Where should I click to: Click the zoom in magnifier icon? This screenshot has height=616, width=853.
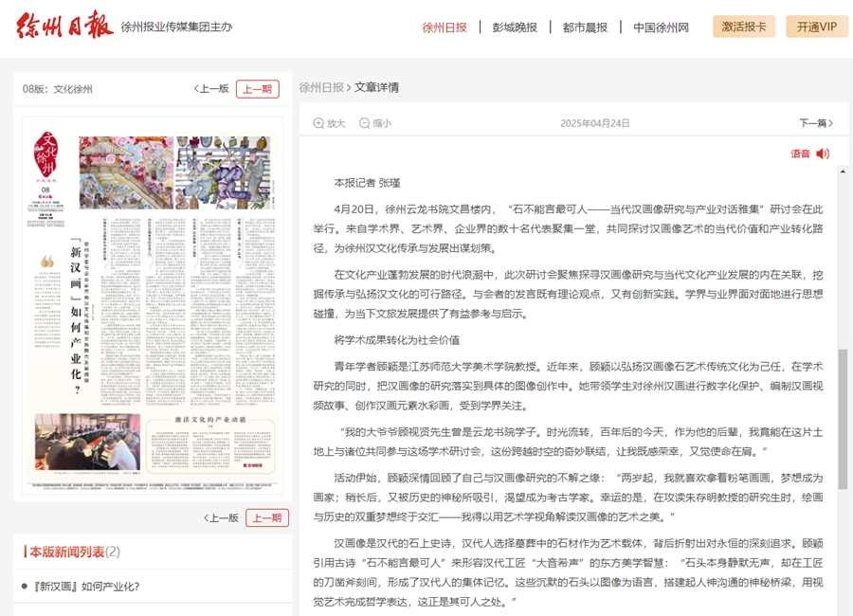click(319, 123)
